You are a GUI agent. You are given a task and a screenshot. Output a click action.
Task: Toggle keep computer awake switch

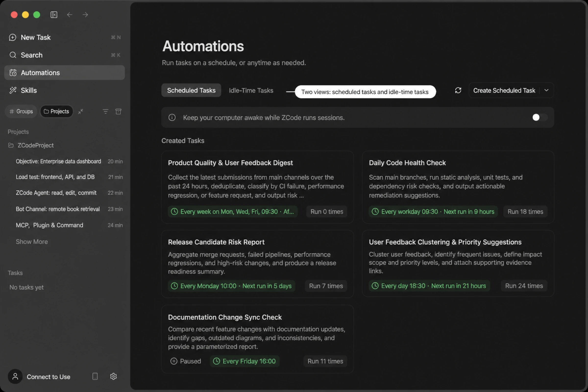(539, 117)
